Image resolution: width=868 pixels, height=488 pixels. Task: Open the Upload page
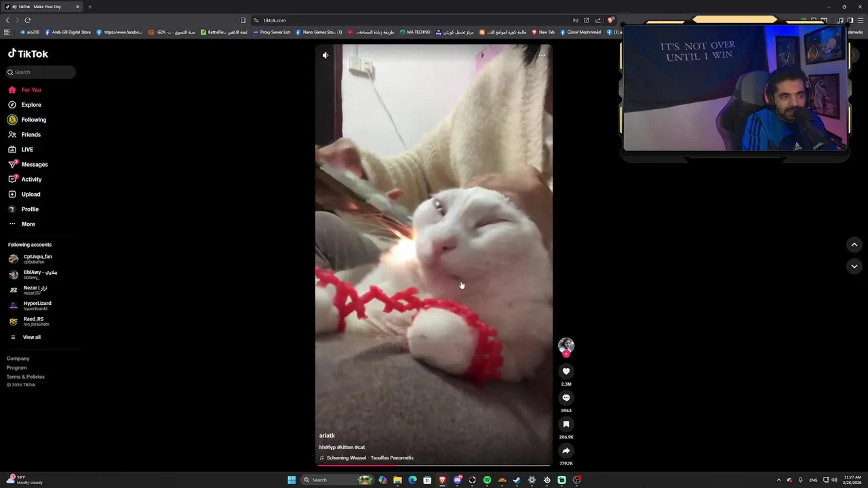(24, 194)
